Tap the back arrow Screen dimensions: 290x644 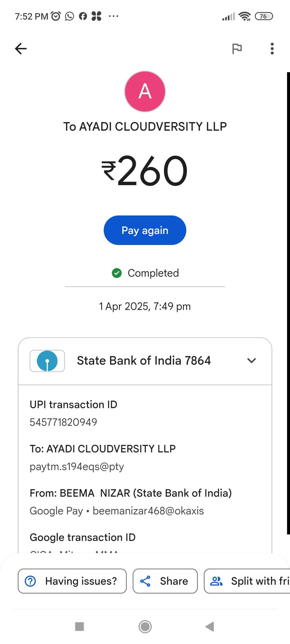21,49
